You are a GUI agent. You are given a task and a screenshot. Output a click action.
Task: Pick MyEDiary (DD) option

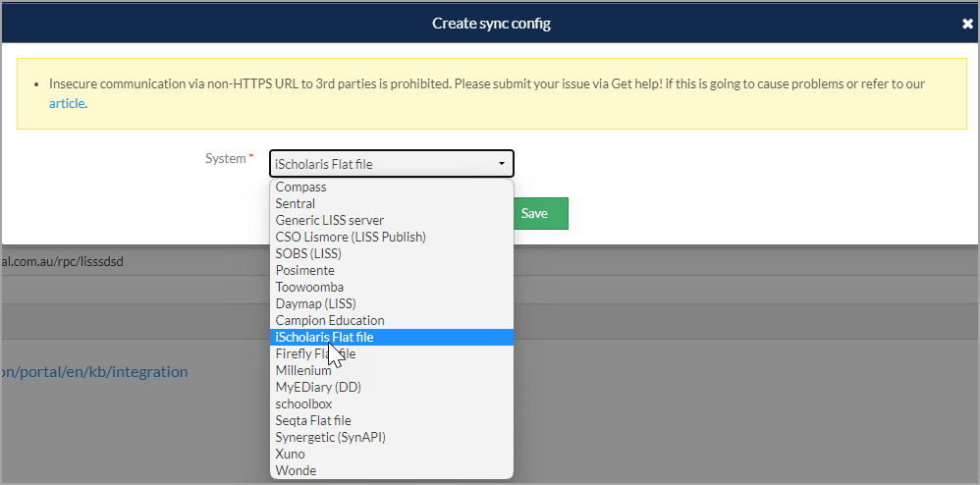[392, 387]
